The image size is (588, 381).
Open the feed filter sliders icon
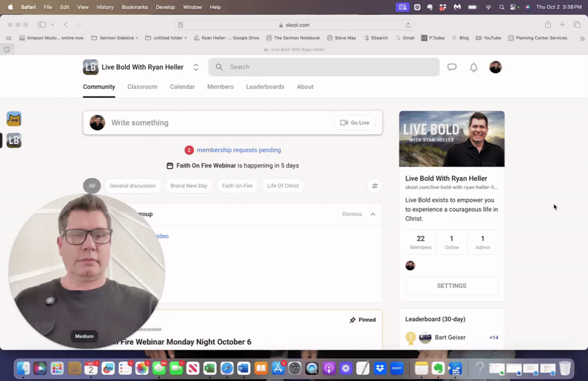tap(374, 185)
